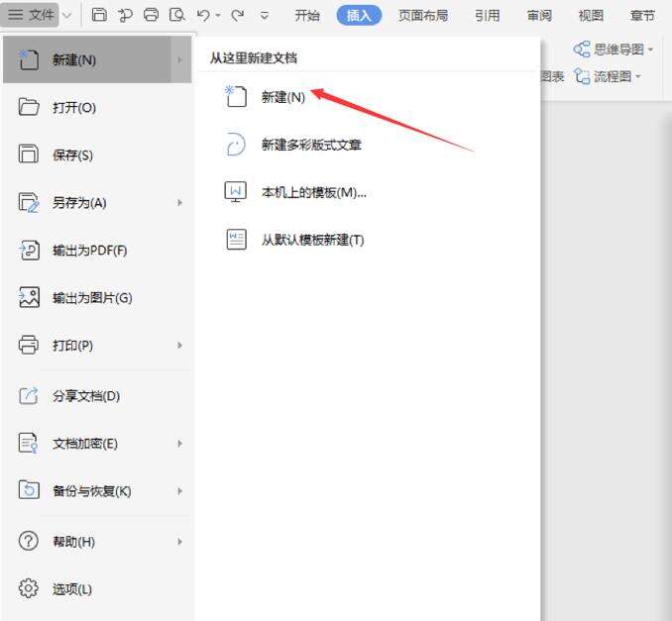This screenshot has width=672, height=621.
Task: Click the document icon beside 从默认模板新建(T)
Action: [x=236, y=240]
